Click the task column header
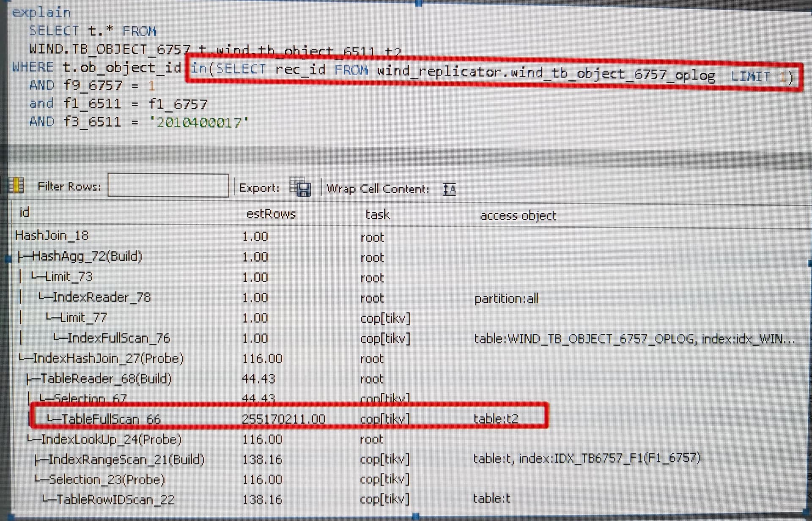 point(377,214)
